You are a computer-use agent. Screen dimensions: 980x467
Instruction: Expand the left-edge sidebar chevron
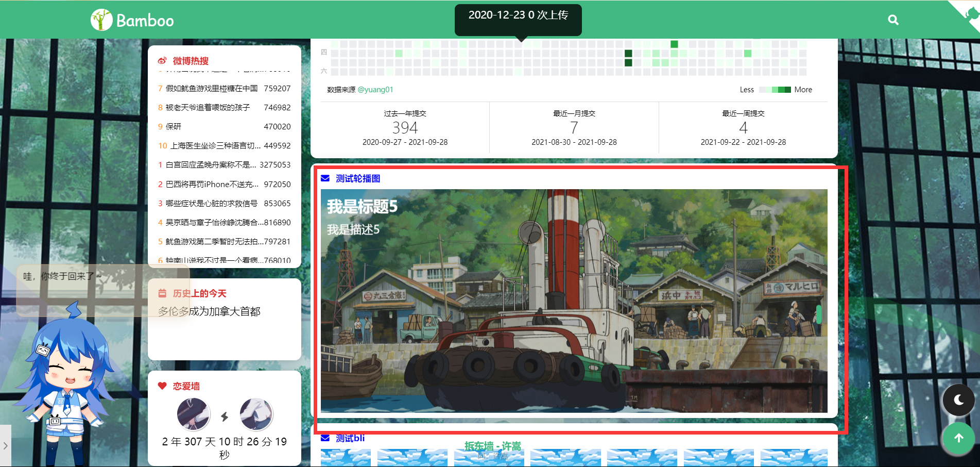tap(5, 445)
